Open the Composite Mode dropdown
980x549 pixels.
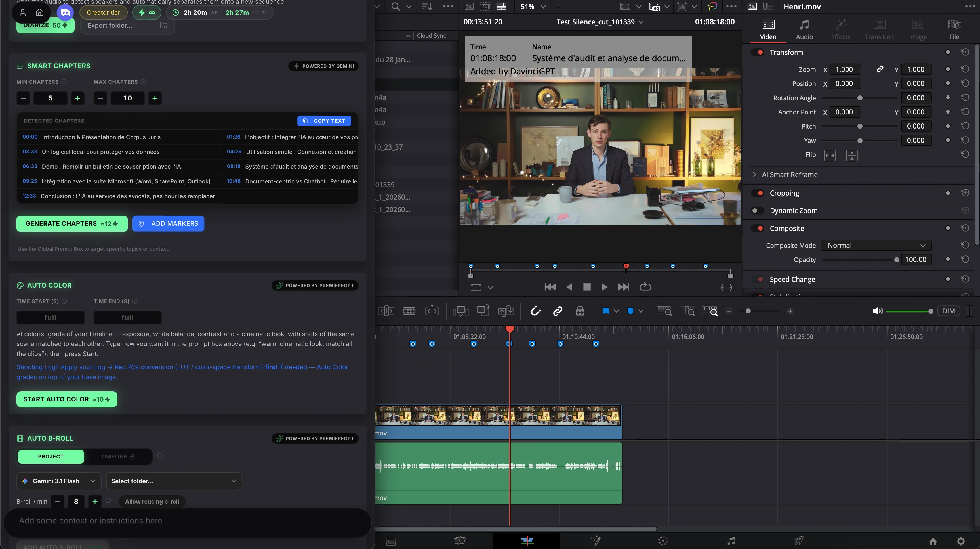(876, 245)
